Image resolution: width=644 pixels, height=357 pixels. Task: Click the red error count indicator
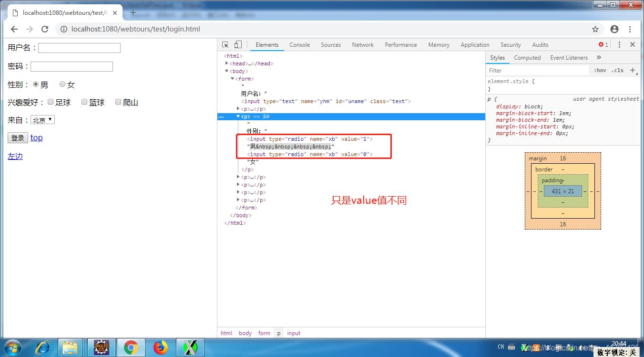(x=603, y=45)
